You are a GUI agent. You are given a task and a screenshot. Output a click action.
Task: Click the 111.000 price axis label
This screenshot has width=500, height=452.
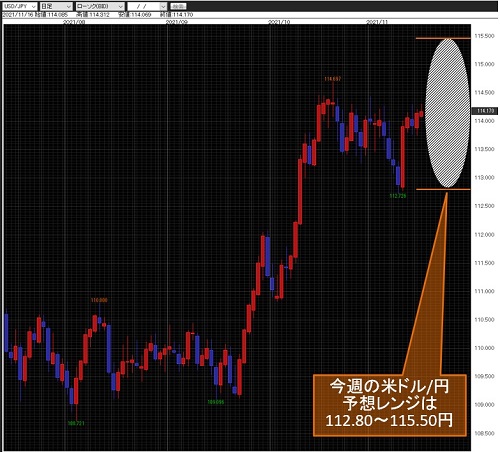point(484,291)
